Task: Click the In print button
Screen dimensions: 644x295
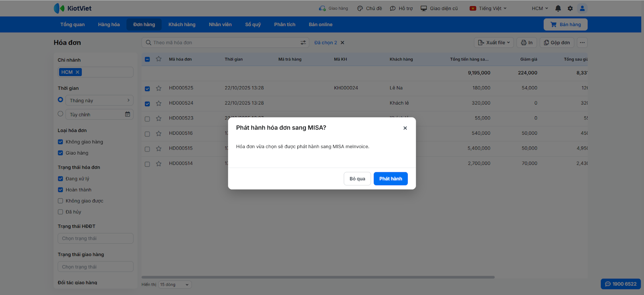Action: tap(526, 43)
